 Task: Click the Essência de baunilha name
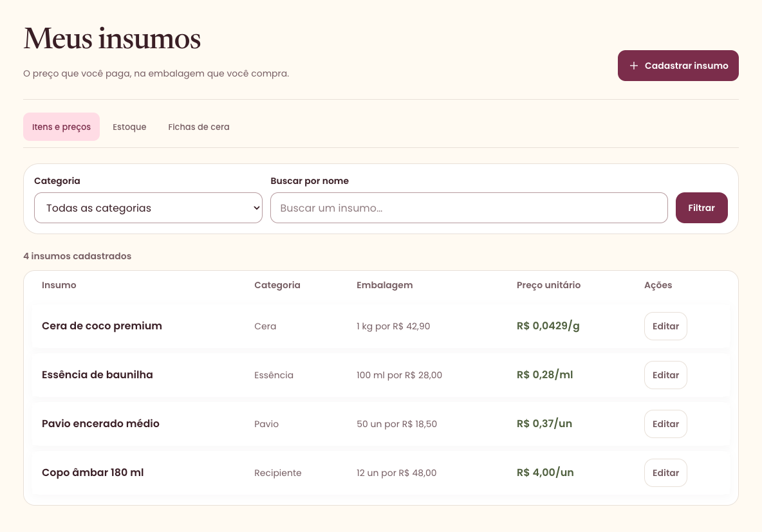[97, 375]
